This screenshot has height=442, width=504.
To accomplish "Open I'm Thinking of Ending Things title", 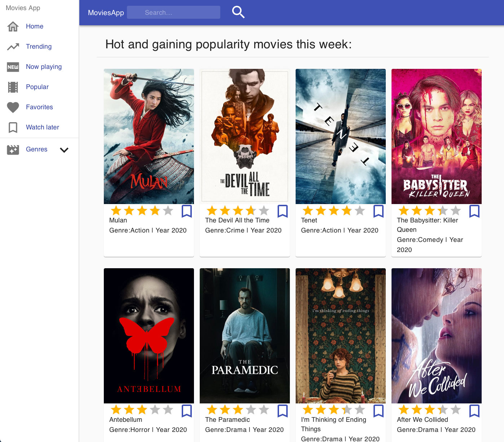I will [x=333, y=424].
